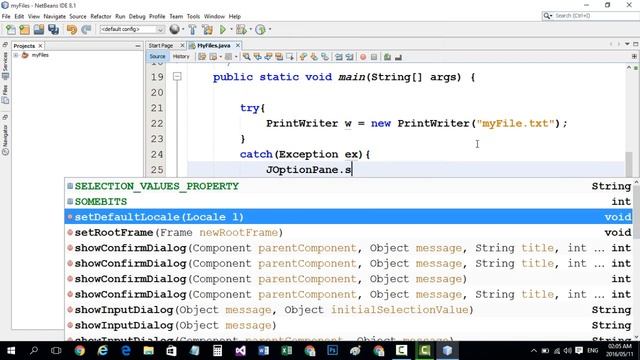Click the Profile Project icon
Screen dimensions: 640x360
260,29
